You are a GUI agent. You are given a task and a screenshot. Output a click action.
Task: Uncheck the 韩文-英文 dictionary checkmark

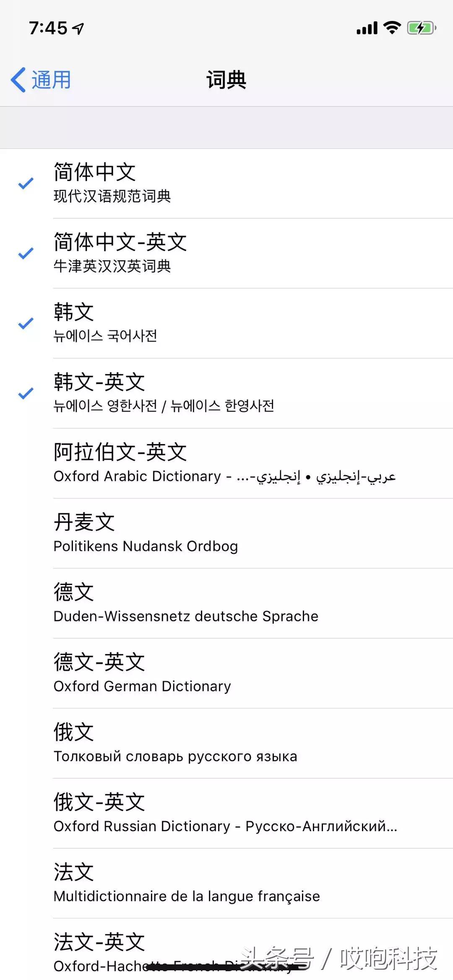coord(26,393)
